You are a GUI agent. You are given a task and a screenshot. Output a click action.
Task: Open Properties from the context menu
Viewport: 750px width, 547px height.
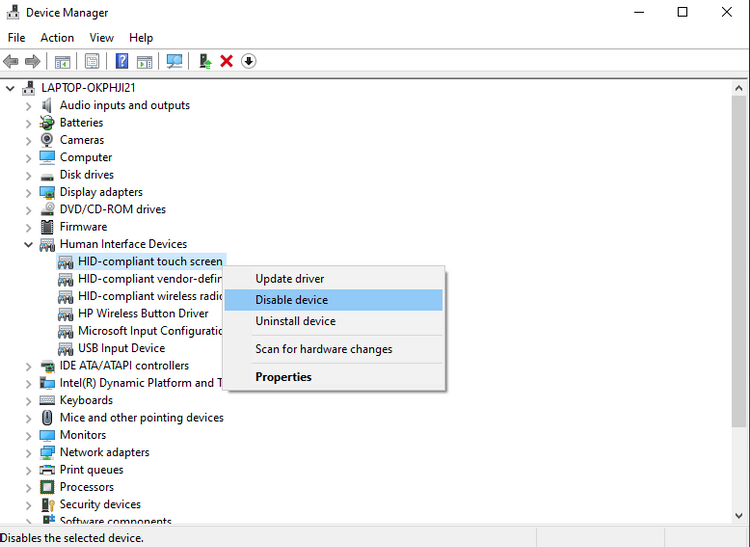[283, 377]
